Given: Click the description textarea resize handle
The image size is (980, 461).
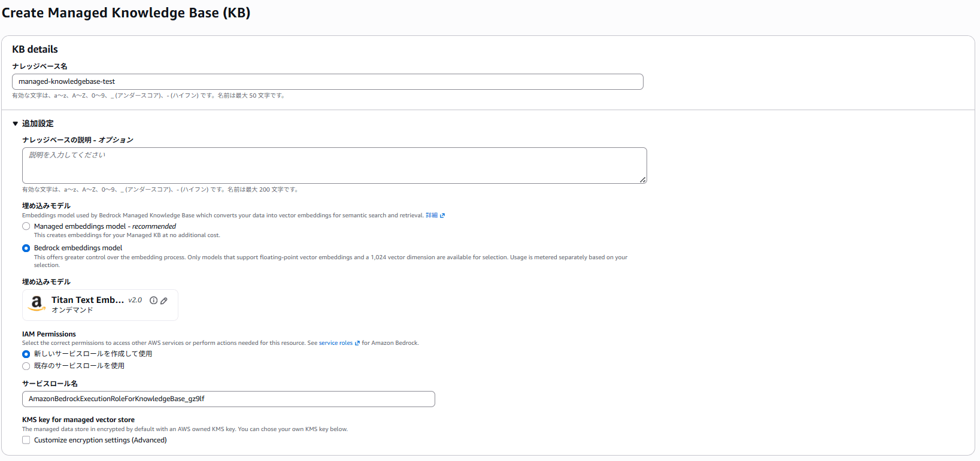Looking at the screenshot, I should coord(643,180).
